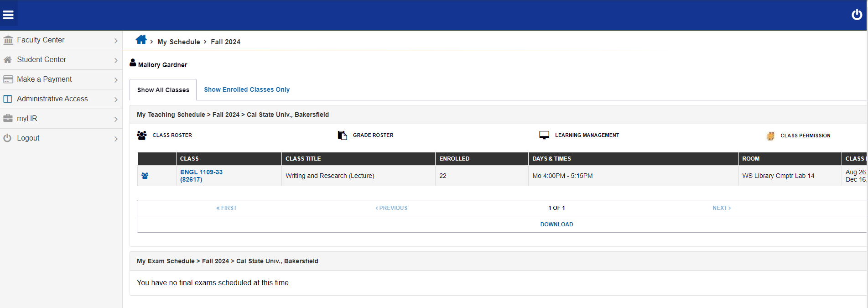Screen dimensions: 868x308
Task: Select Make a Payment menu item
Action: coord(61,79)
